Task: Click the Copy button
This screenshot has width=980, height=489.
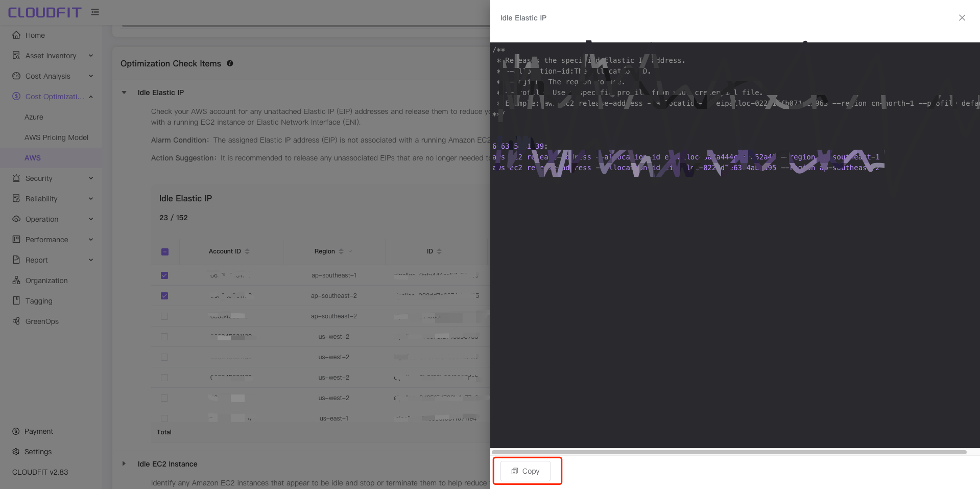Action: (x=525, y=471)
